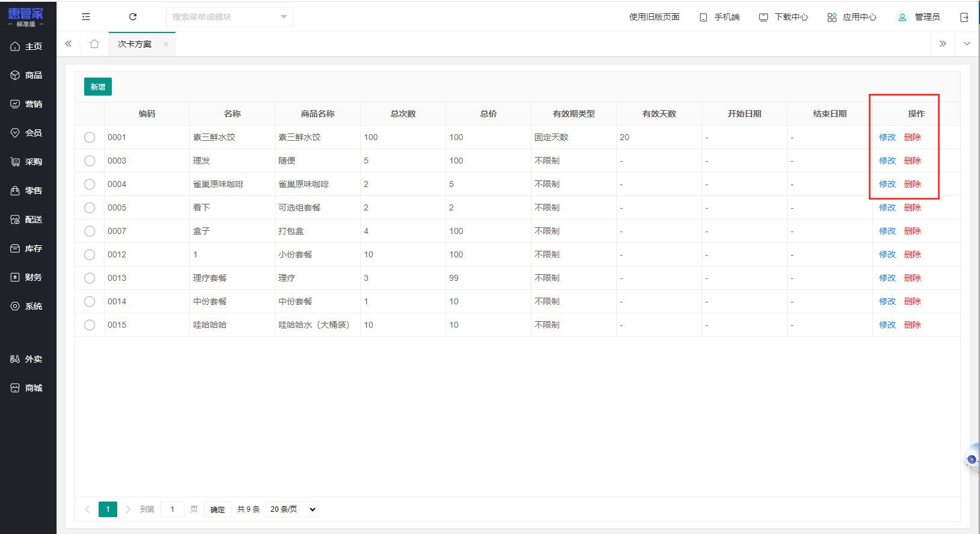The height and width of the screenshot is (534, 980).
Task: Click 修改 for row 0007 盒子
Action: 887,231
